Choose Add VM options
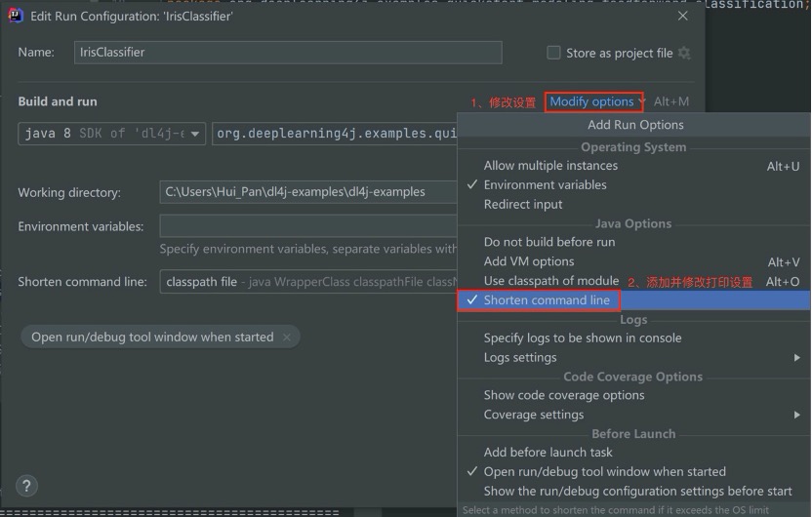The height and width of the screenshot is (517, 812). pos(634,261)
